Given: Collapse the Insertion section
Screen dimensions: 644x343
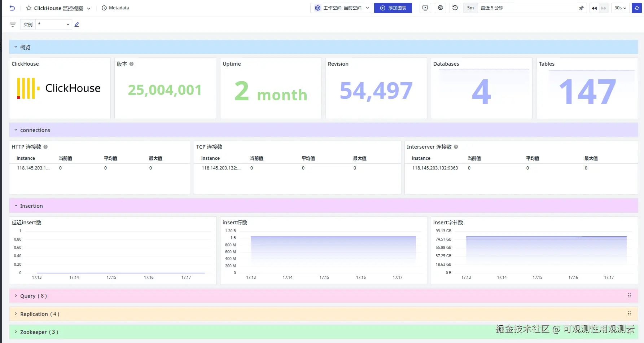Looking at the screenshot, I should pyautogui.click(x=16, y=206).
